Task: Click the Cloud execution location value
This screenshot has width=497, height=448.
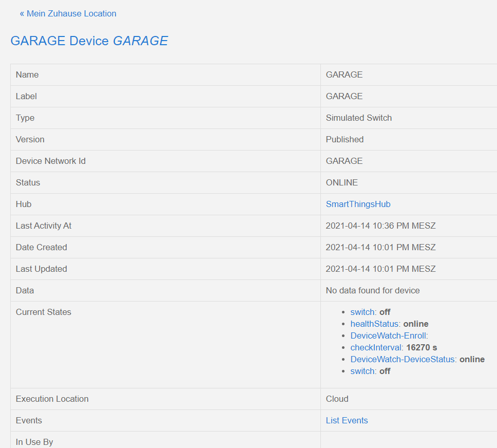Action: click(337, 399)
